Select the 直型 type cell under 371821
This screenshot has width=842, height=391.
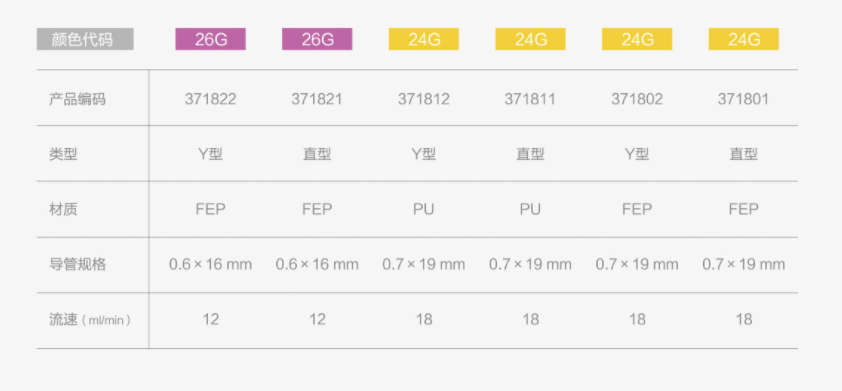click(x=317, y=155)
